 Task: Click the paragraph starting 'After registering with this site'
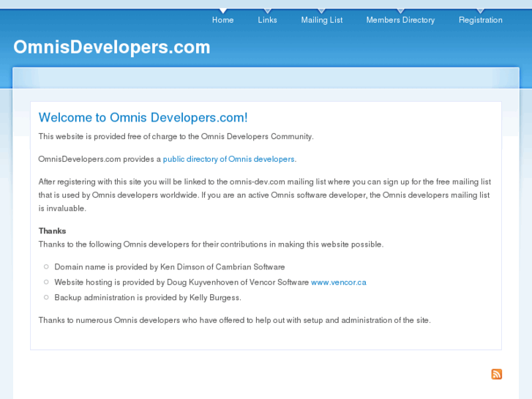265,195
